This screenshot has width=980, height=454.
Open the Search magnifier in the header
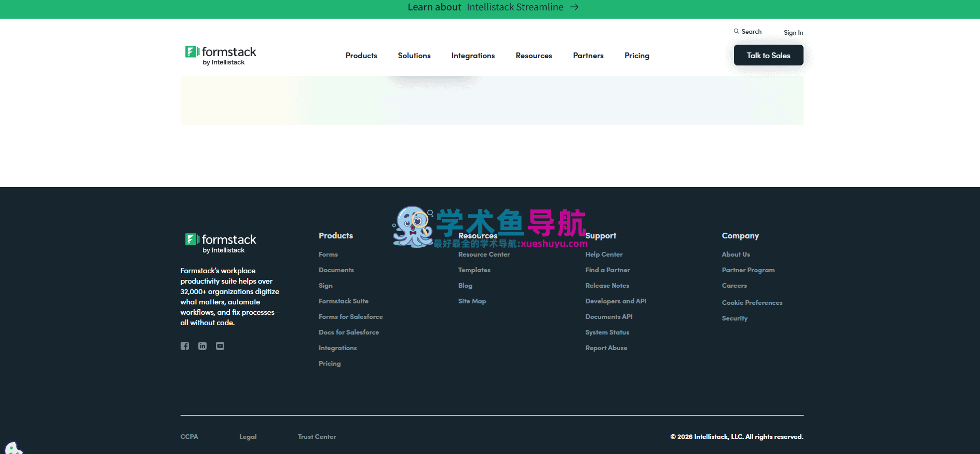pos(736,31)
